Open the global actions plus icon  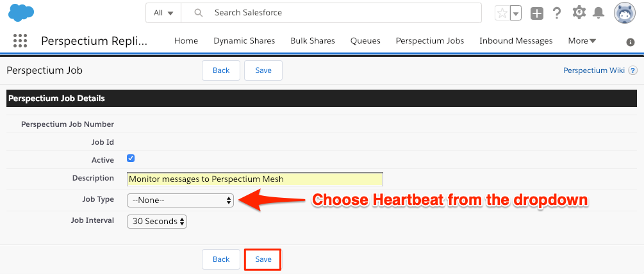point(537,13)
